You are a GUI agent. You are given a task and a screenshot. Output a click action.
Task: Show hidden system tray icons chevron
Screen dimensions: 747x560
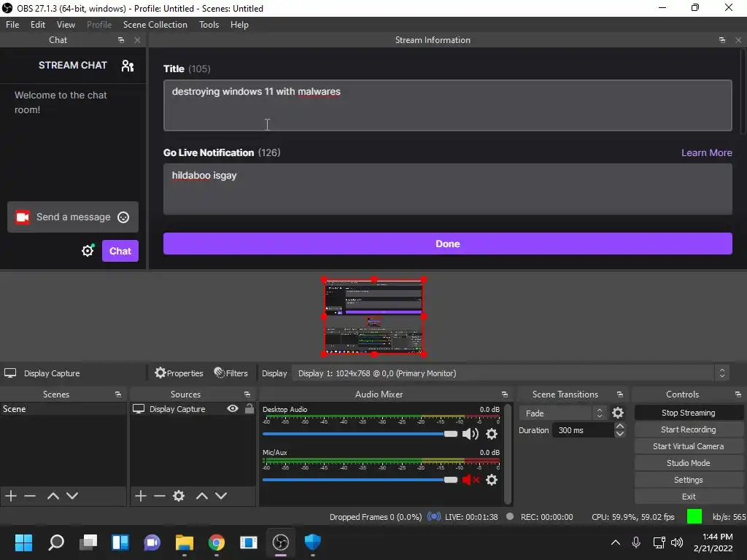point(616,542)
